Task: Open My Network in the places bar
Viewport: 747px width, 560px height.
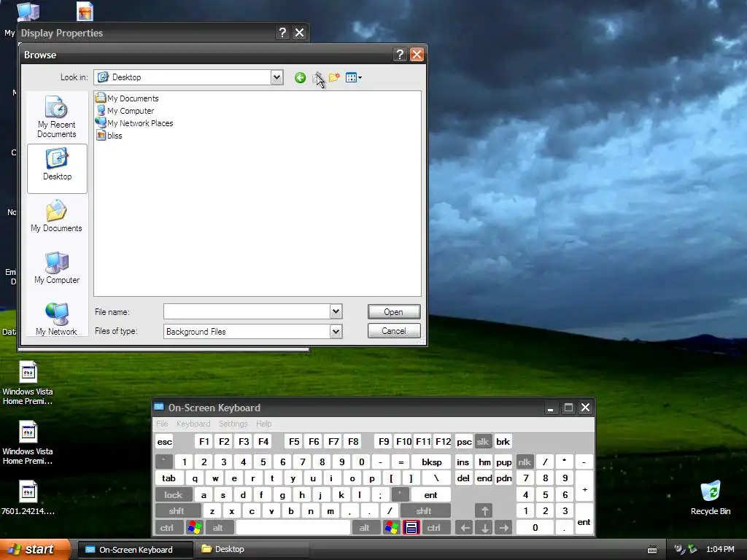Action: (x=57, y=319)
